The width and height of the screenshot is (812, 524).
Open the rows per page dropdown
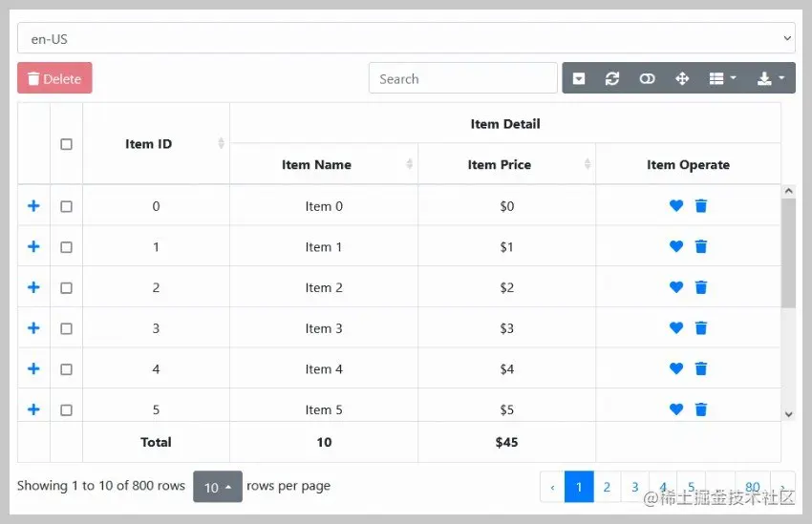click(x=218, y=487)
